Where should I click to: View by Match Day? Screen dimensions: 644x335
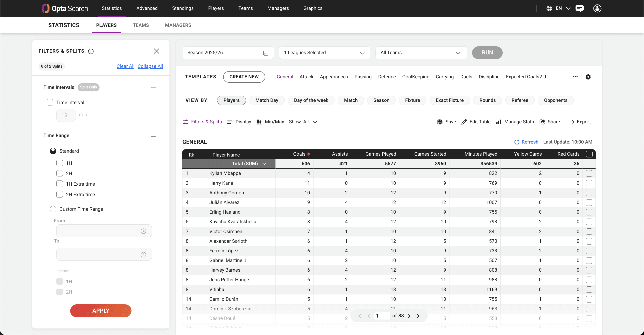(x=267, y=100)
